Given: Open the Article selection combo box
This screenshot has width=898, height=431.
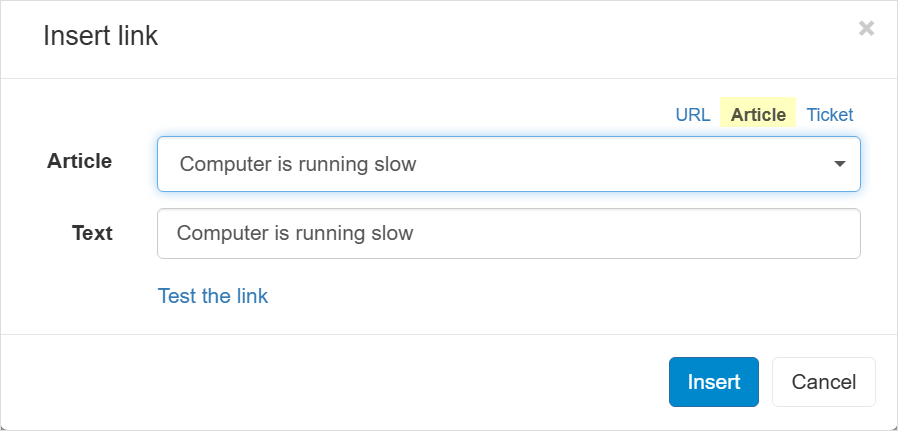Looking at the screenshot, I should [508, 164].
